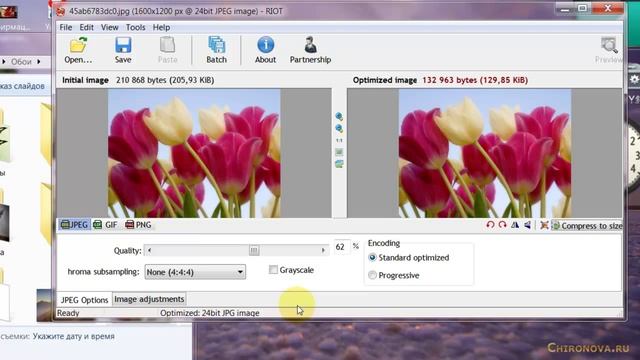
Task: Click the optimized size '132 963 bytes' text
Action: (x=475, y=80)
